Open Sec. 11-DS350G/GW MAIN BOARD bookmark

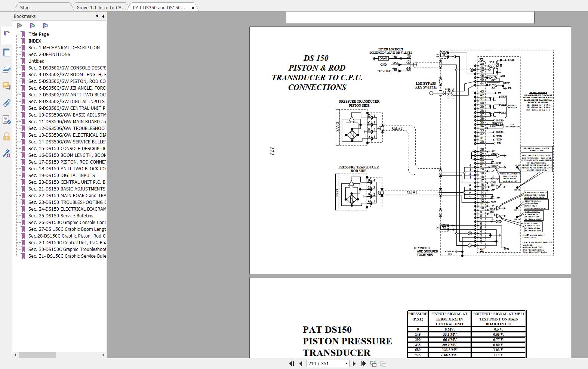(67, 122)
